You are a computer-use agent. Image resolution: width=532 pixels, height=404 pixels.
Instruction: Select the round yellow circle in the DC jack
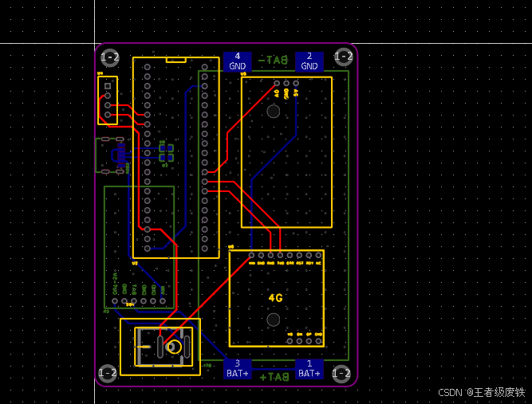[x=175, y=347]
